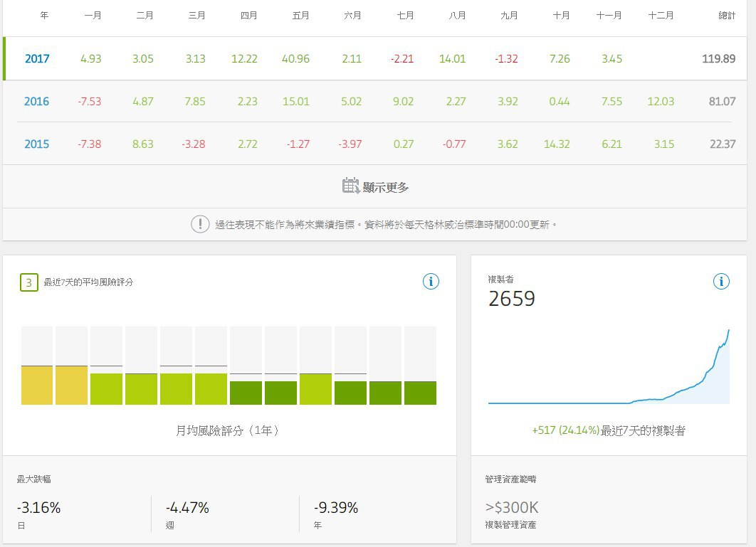
Task: Click 2017 total 119.89
Action: (x=718, y=59)
